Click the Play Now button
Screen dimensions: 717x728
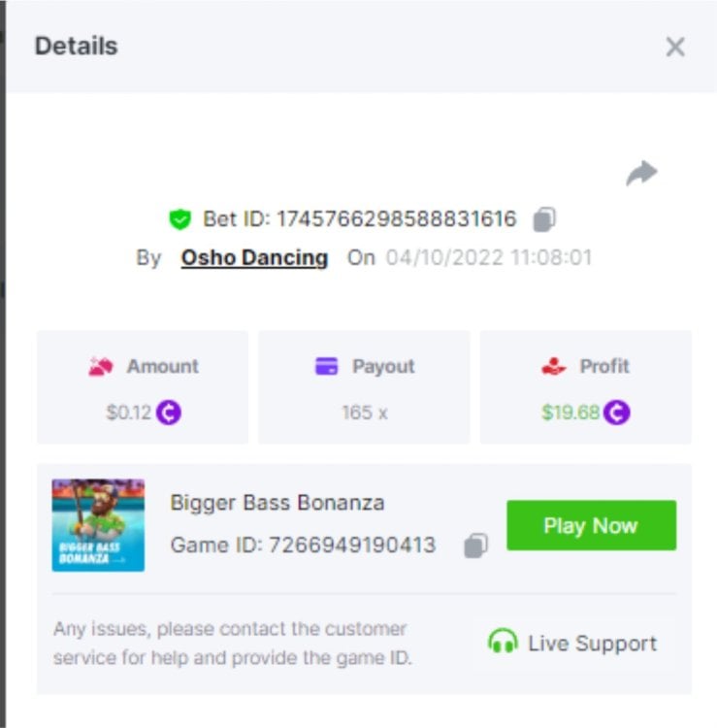[x=591, y=525]
